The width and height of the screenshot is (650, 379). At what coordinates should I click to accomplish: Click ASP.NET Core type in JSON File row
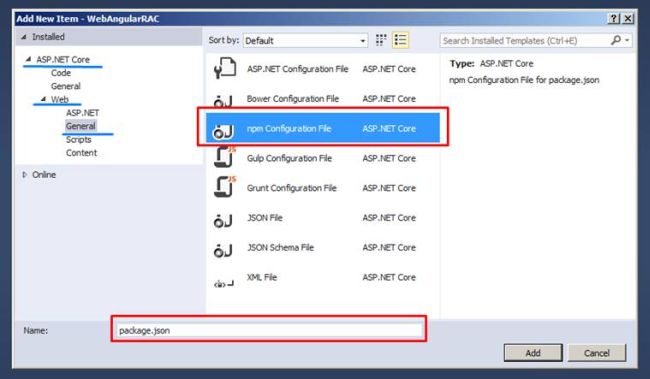click(x=389, y=218)
